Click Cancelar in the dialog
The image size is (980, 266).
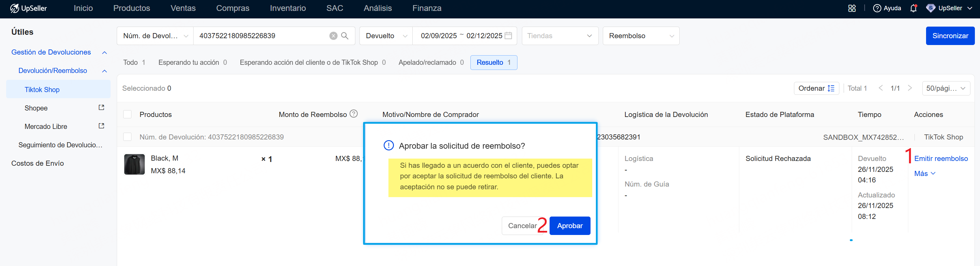coord(522,226)
